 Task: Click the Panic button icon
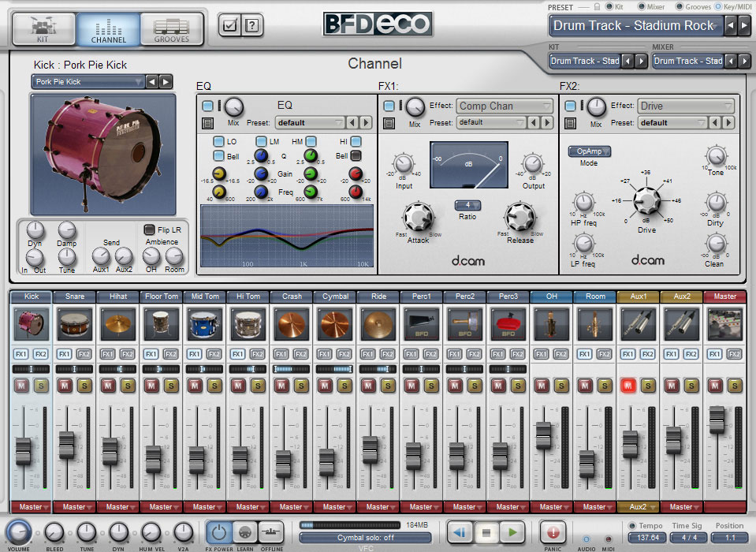tap(552, 531)
